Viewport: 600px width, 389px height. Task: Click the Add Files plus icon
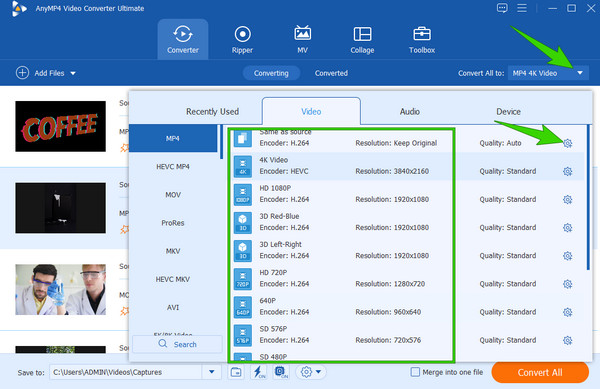[22, 73]
